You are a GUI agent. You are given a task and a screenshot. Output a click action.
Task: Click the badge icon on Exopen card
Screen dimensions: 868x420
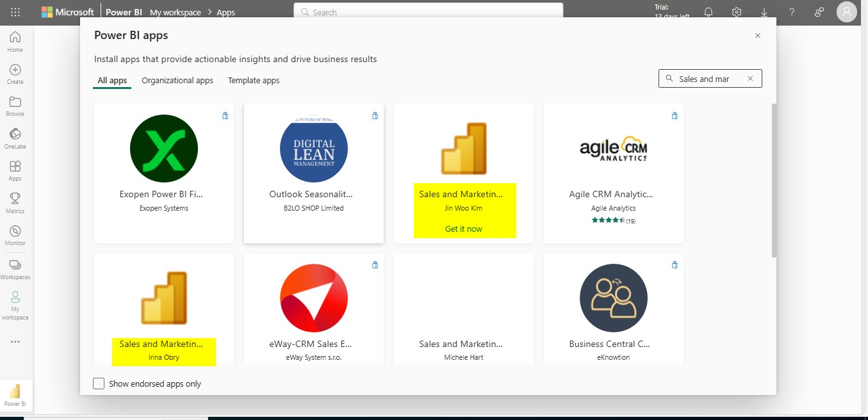pyautogui.click(x=225, y=116)
